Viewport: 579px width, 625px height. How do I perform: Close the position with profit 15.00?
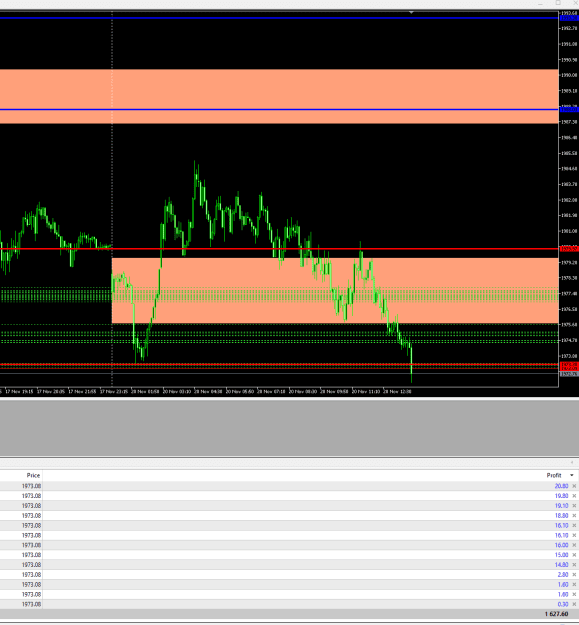[574, 555]
